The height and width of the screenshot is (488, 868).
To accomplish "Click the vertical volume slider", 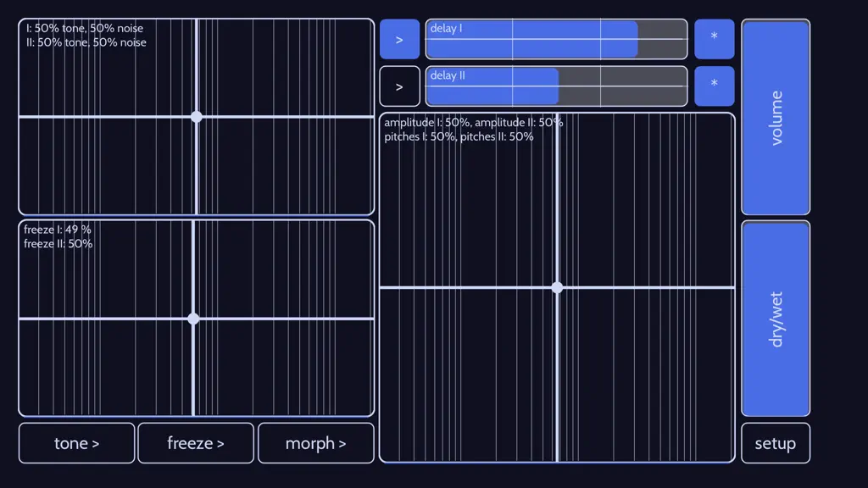I will [x=776, y=117].
